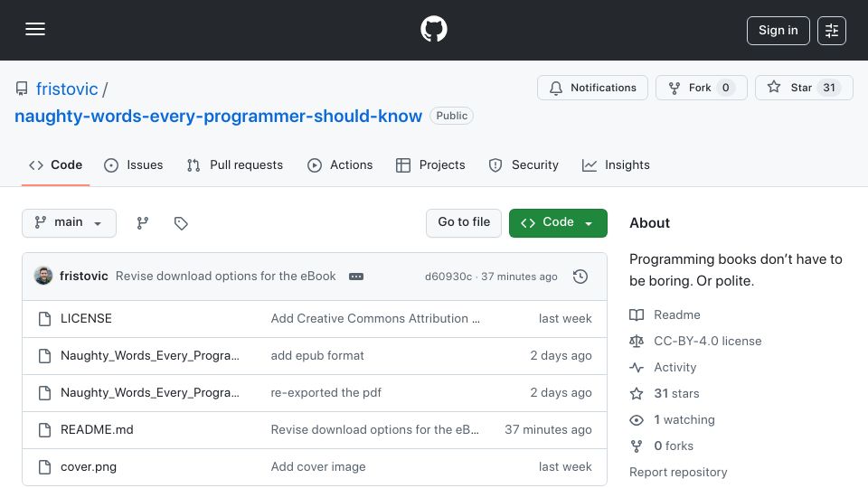Image resolution: width=868 pixels, height=488 pixels.
Task: Open fristovic owner profile link
Action: pos(67,89)
